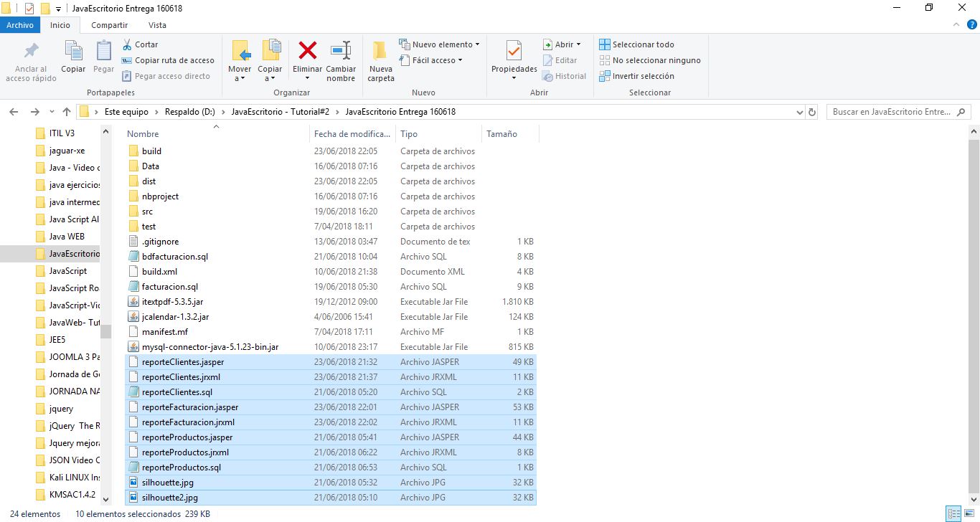Select silhouette.jpg file

pyautogui.click(x=330, y=483)
